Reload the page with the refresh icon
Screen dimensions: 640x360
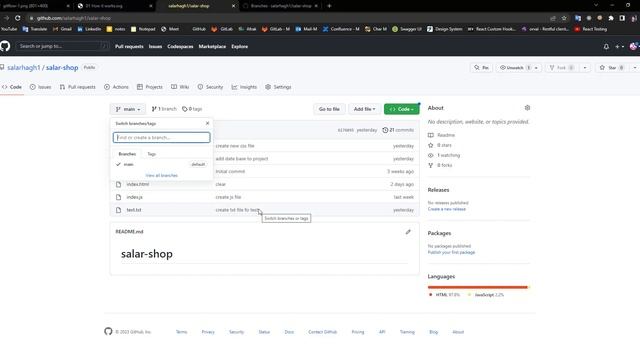point(18,18)
